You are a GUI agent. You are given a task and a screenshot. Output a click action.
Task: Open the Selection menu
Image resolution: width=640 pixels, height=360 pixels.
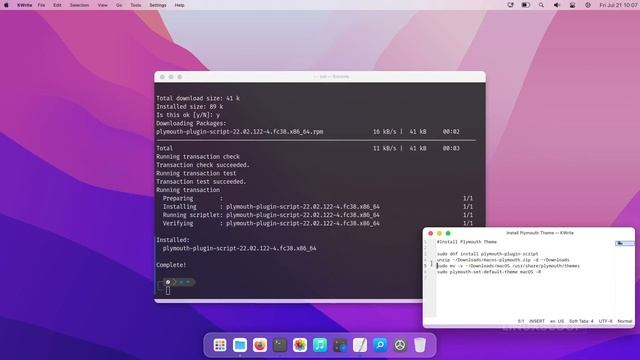[x=79, y=5]
